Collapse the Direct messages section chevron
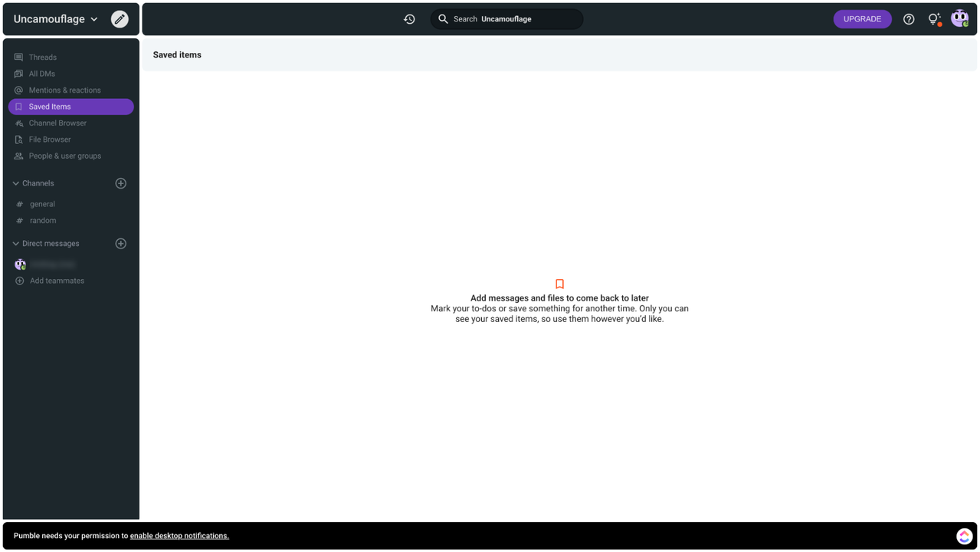Image resolution: width=980 pixels, height=552 pixels. point(15,244)
